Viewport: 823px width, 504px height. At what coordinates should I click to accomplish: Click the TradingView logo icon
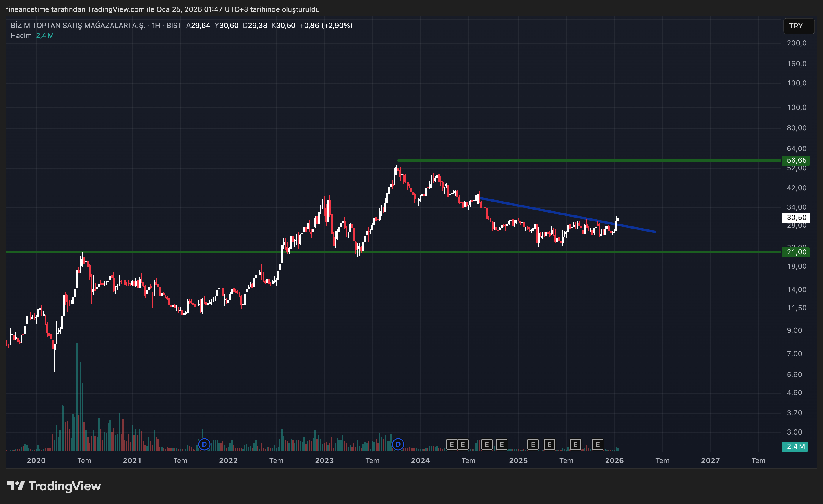tap(16, 486)
